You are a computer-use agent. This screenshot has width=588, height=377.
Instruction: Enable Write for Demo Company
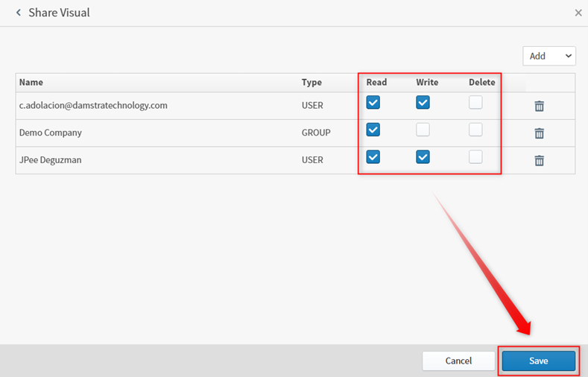point(423,130)
